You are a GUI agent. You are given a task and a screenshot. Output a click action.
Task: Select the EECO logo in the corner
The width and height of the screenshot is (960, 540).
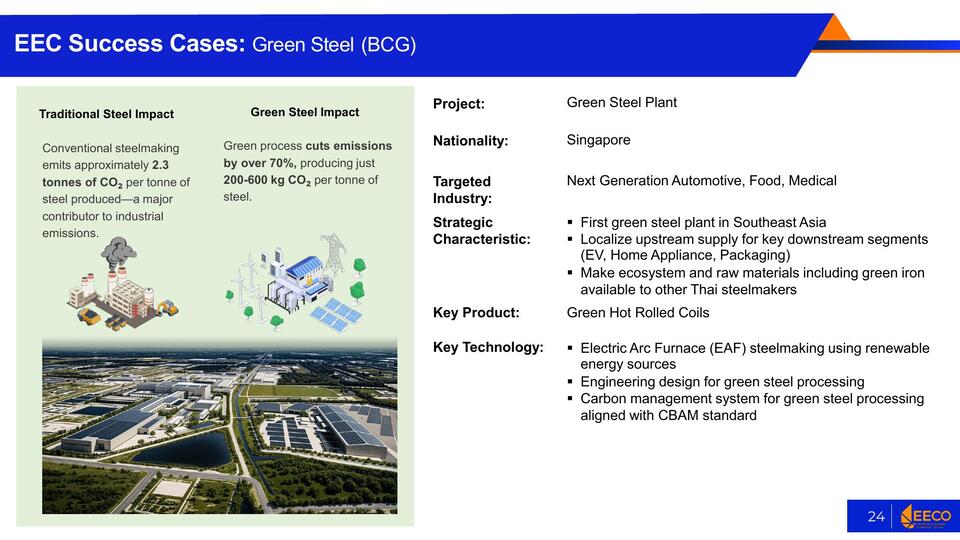(925, 516)
